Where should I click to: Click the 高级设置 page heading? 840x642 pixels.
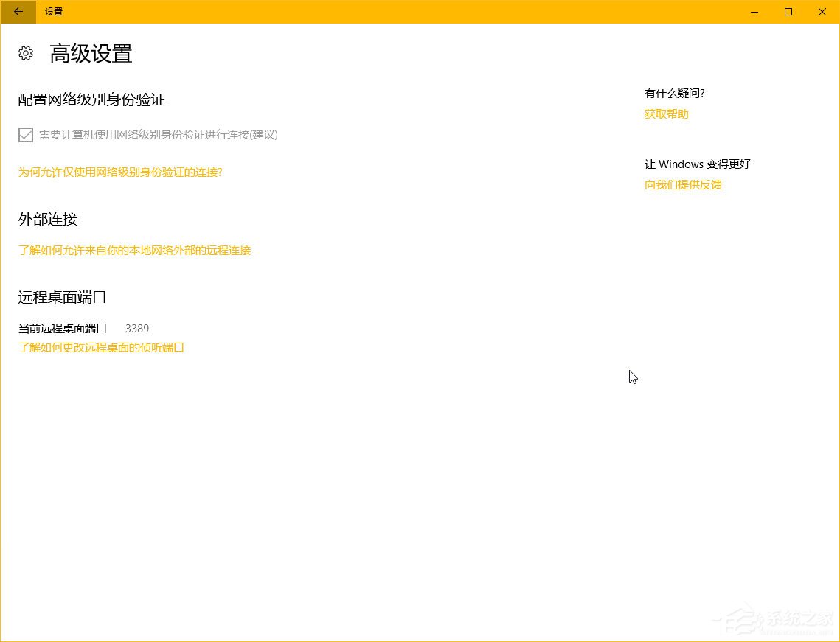coord(90,54)
